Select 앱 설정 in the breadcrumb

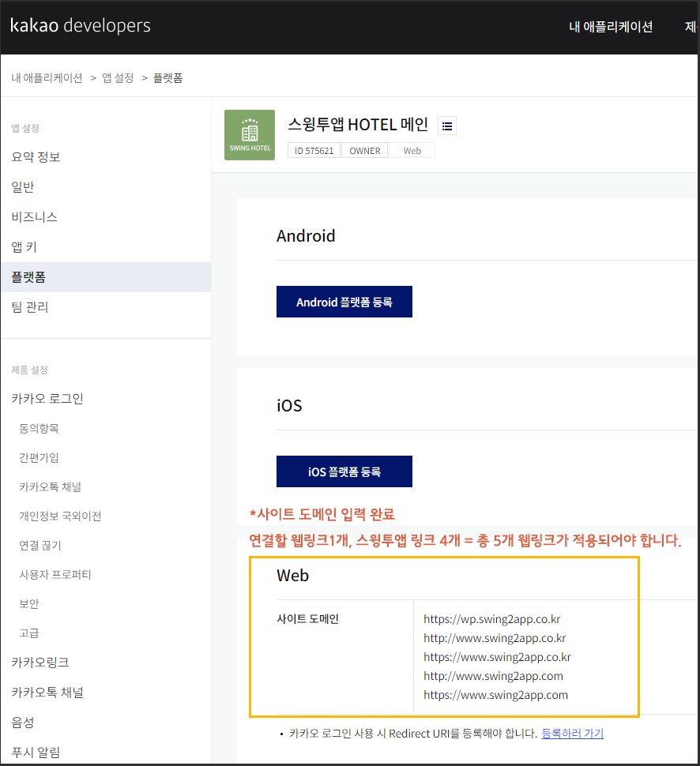click(x=116, y=77)
